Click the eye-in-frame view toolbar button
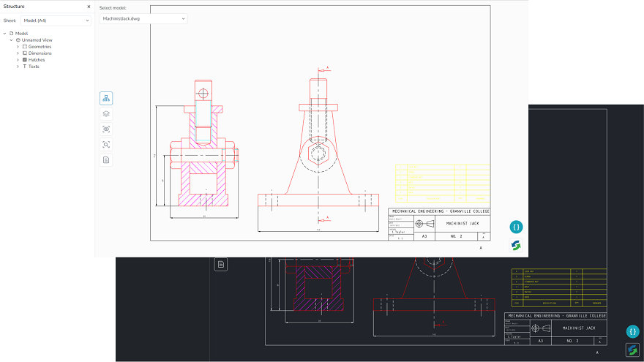644x362 pixels. (x=106, y=129)
